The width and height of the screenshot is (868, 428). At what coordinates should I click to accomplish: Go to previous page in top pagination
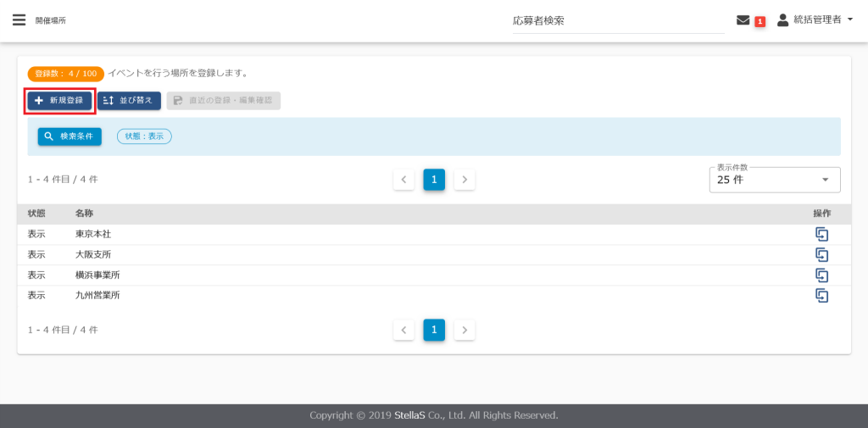point(403,180)
